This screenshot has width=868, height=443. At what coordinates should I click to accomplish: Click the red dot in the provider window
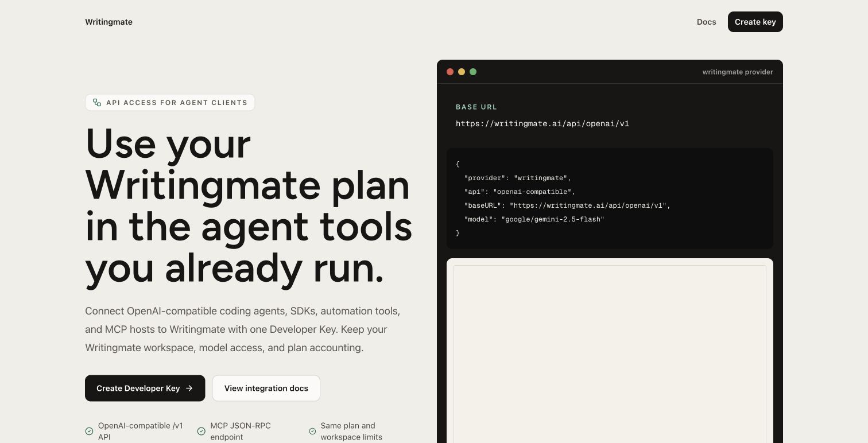click(450, 72)
